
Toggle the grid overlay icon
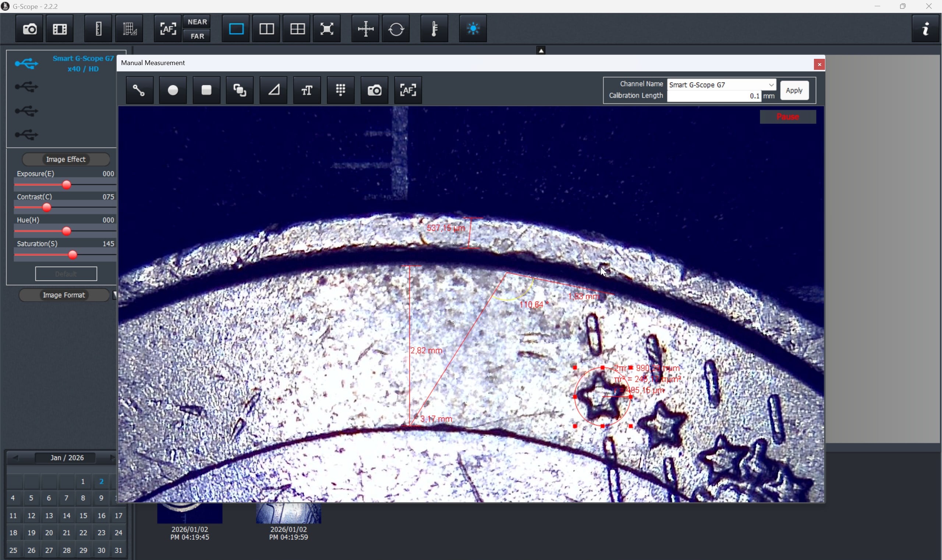click(340, 90)
